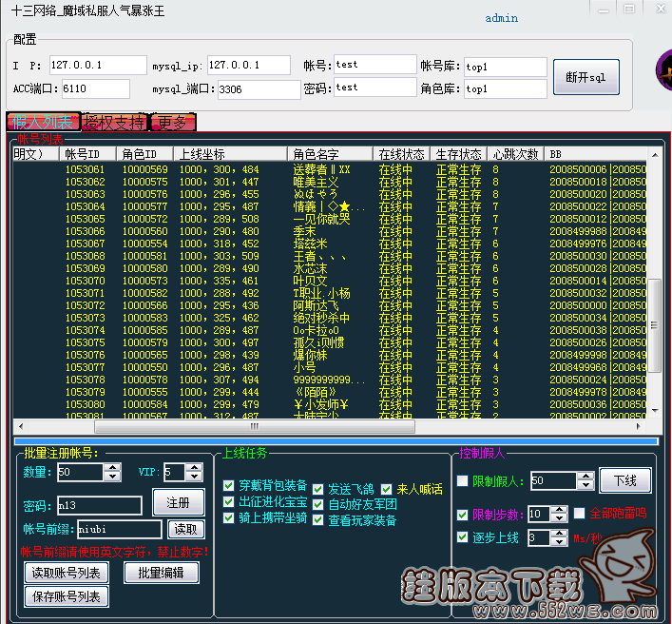This screenshot has height=624, width=672.
Task: Click the 密码 field in config section
Action: tap(375, 88)
